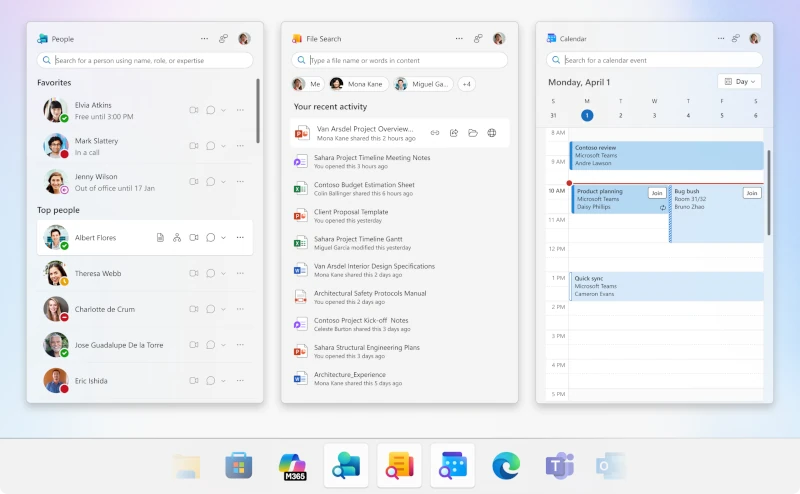Open Van Arsdel file in browser
Screen dimensions: 800x494
(x=492, y=133)
